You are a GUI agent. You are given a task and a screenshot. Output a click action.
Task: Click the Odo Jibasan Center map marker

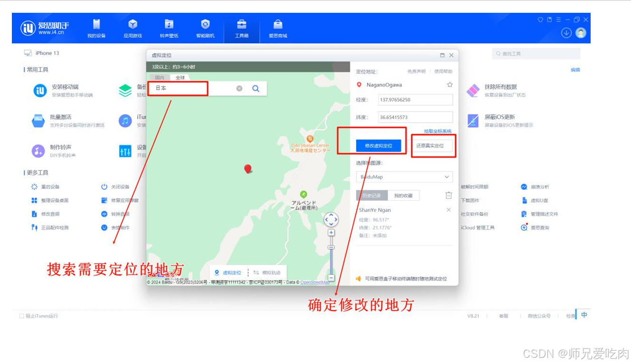pyautogui.click(x=310, y=140)
